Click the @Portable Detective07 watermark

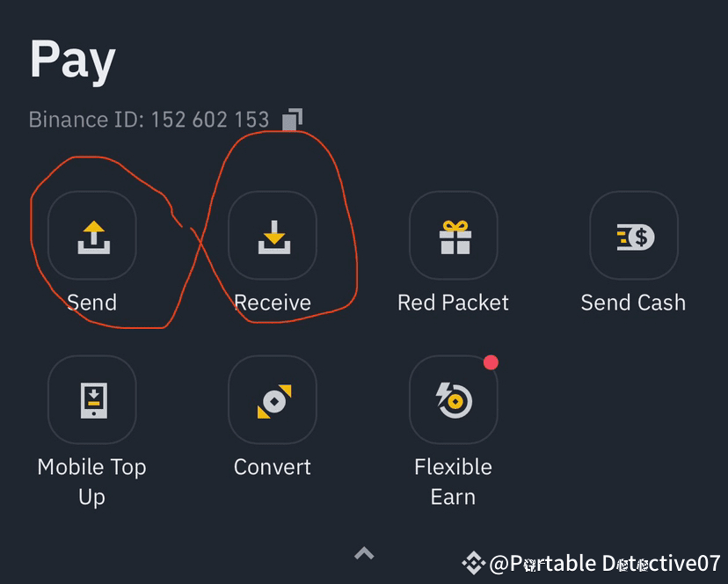pyautogui.click(x=605, y=564)
